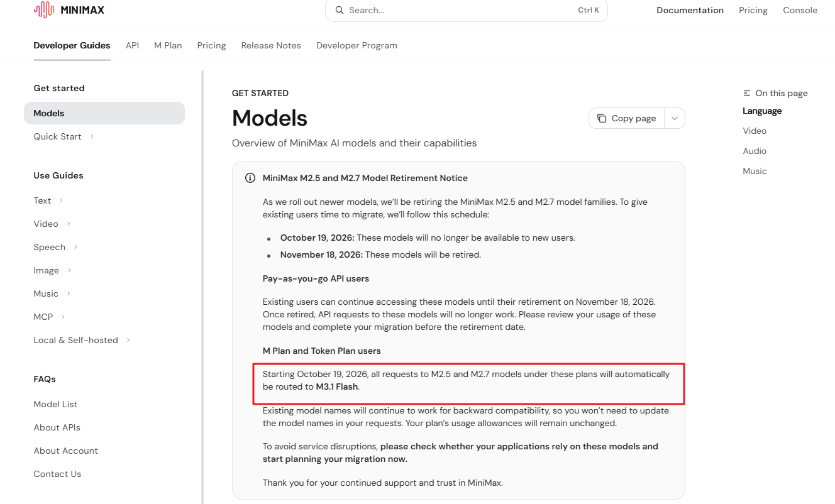Screen dimensions: 835x504
Task: Jump to Music section on this page
Action: pos(755,171)
